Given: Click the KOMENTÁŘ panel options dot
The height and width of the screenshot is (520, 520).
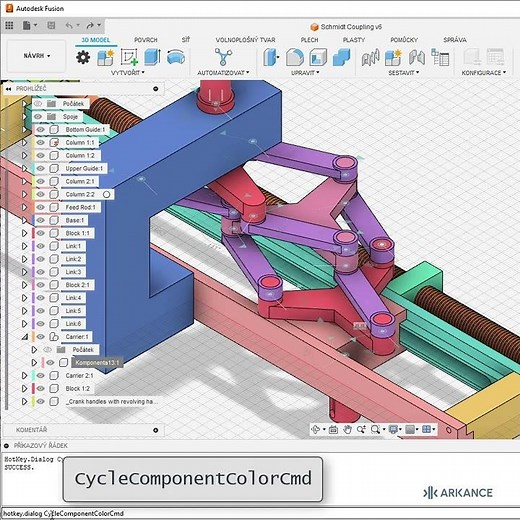Looking at the screenshot, I should coord(155,430).
